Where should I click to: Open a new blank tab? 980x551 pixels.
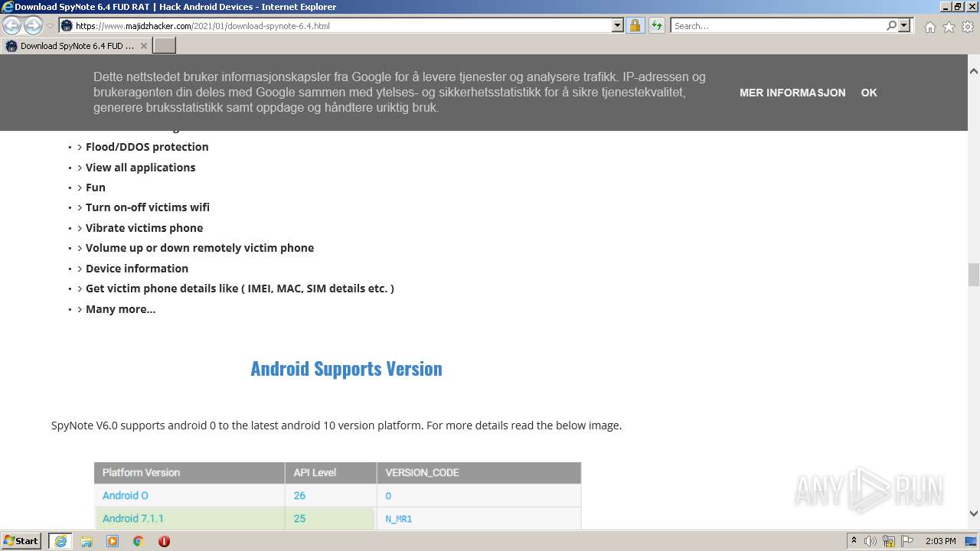165,46
